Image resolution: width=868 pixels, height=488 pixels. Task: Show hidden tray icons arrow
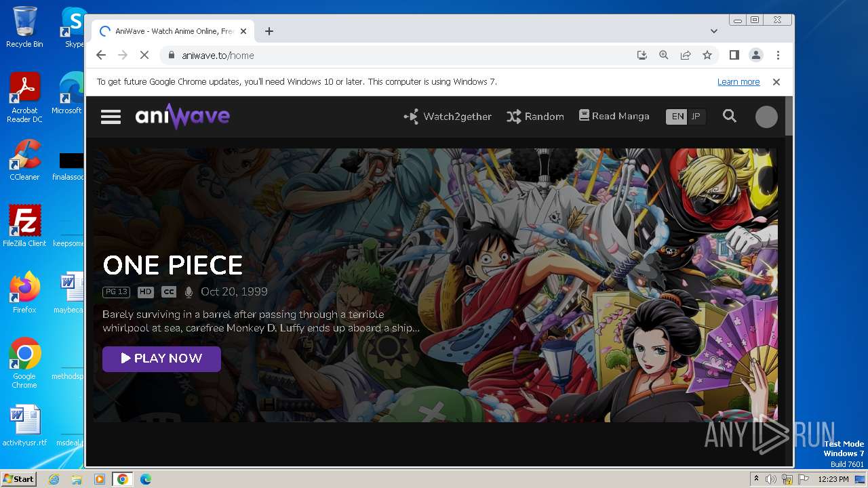pyautogui.click(x=756, y=479)
